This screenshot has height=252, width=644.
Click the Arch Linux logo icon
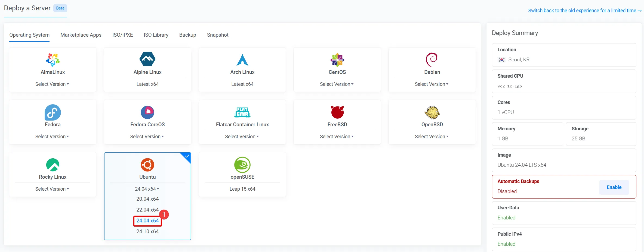pyautogui.click(x=242, y=60)
